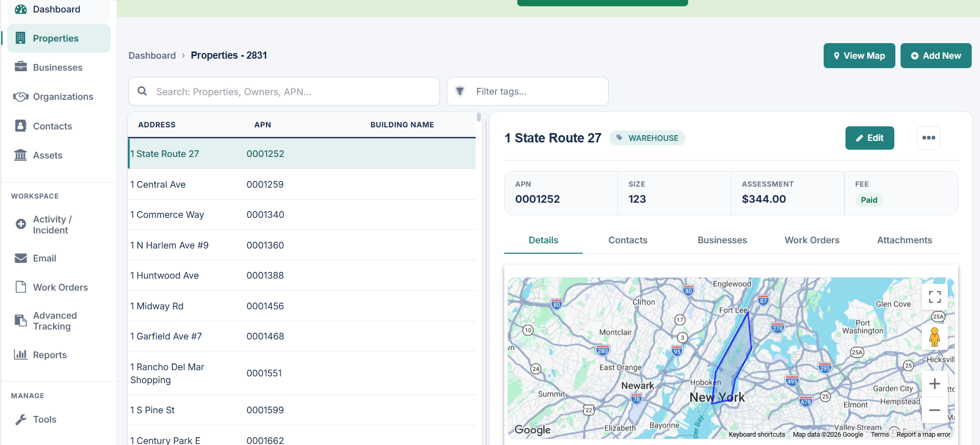
Task: Select the 1 S Pine St row
Action: click(x=302, y=410)
